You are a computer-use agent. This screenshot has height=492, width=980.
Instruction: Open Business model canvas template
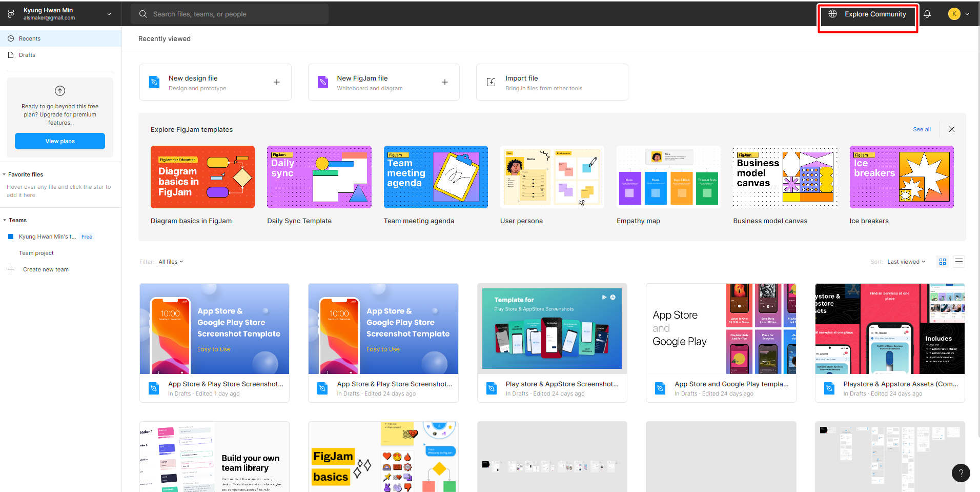pyautogui.click(x=785, y=177)
